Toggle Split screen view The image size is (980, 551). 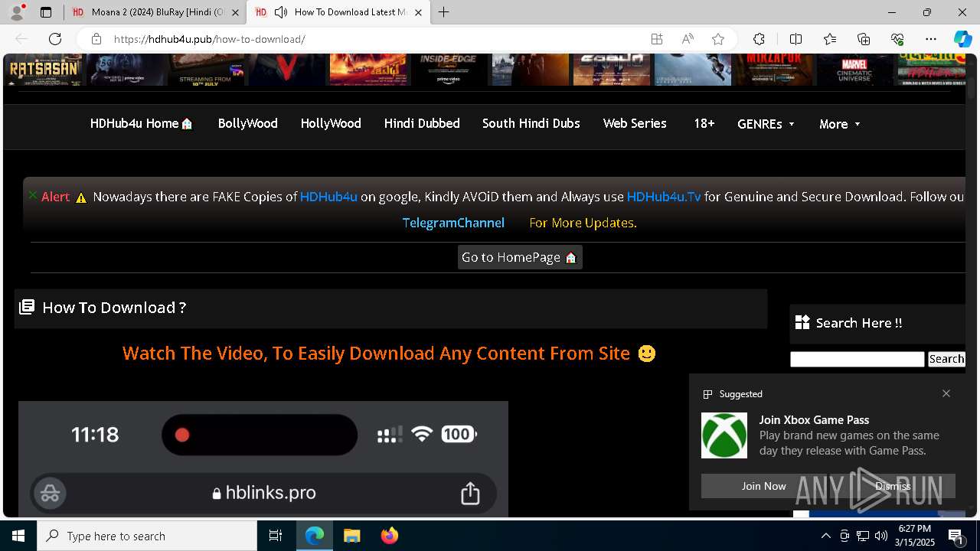(x=795, y=39)
